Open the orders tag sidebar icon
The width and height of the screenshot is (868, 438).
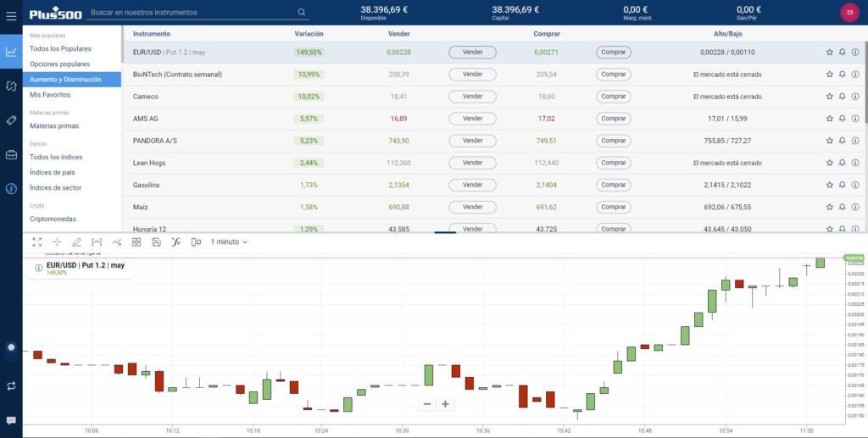(11, 120)
